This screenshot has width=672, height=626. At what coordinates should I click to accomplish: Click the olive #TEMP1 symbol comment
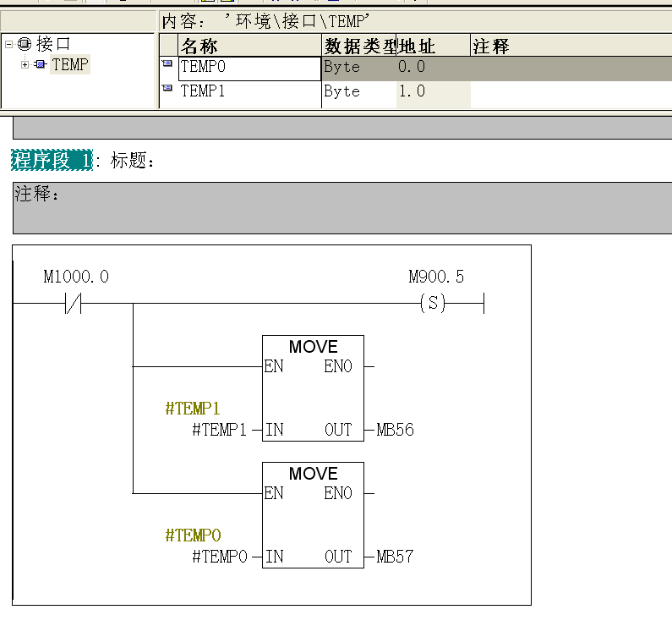point(193,409)
